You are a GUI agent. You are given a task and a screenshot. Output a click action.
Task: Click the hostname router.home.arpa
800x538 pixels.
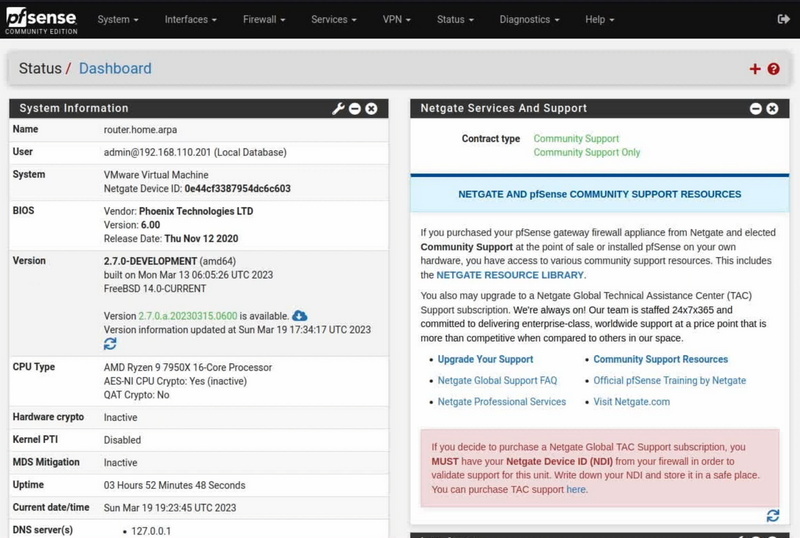tap(140, 130)
